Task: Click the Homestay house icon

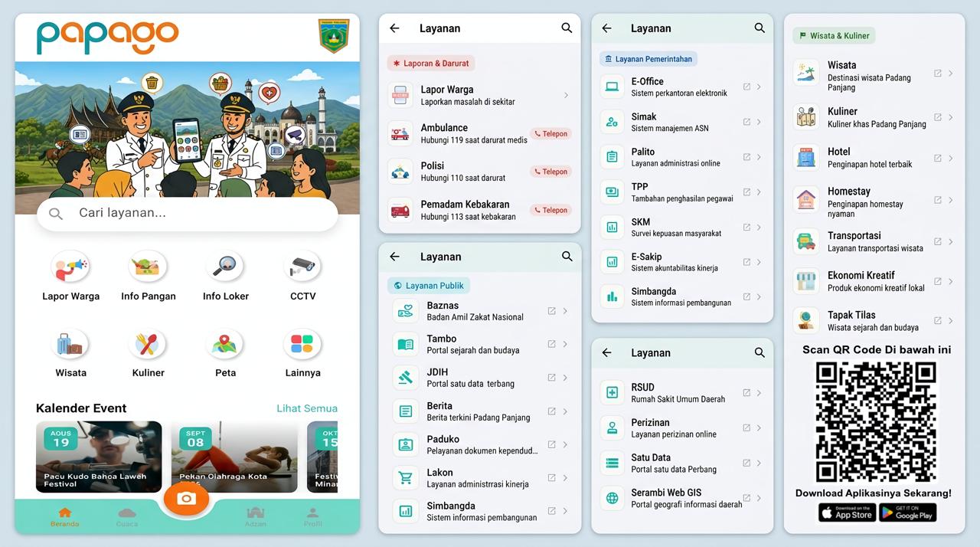Action: 805,199
